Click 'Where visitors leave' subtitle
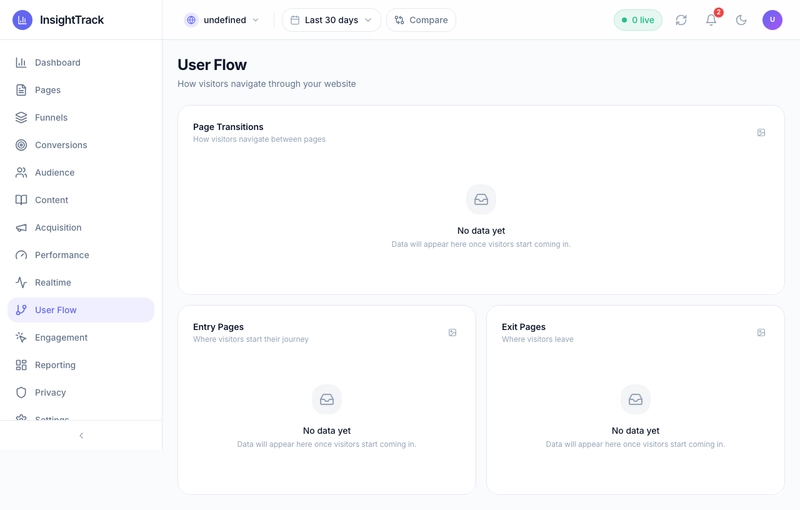 [x=537, y=339]
